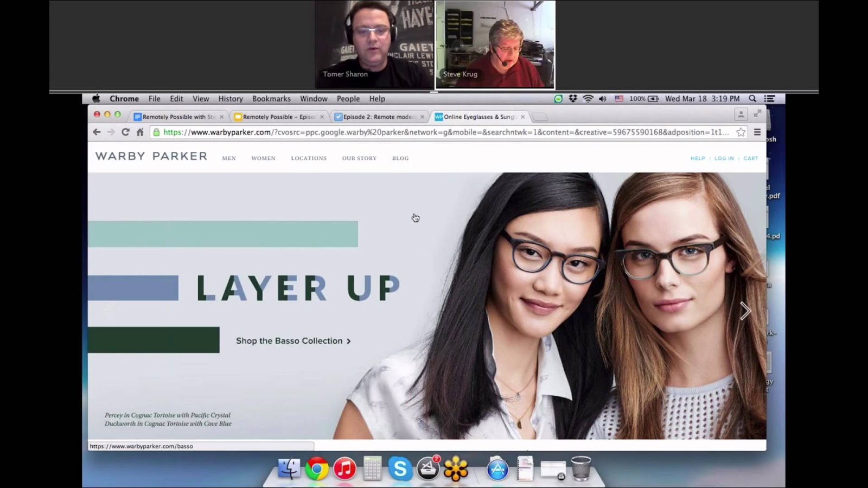Click the HELP link in site header
This screenshot has height=488, width=868.
pos(698,158)
